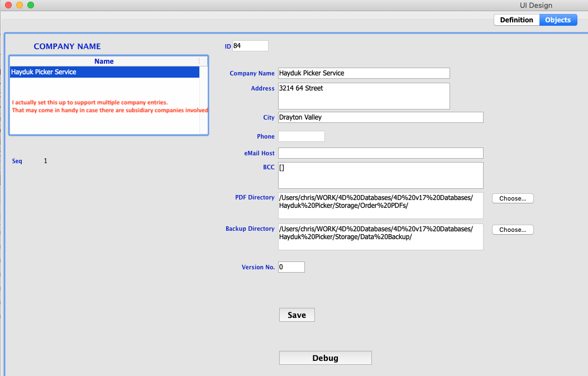Close the window with the red button
This screenshot has height=376, width=588.
8,5
